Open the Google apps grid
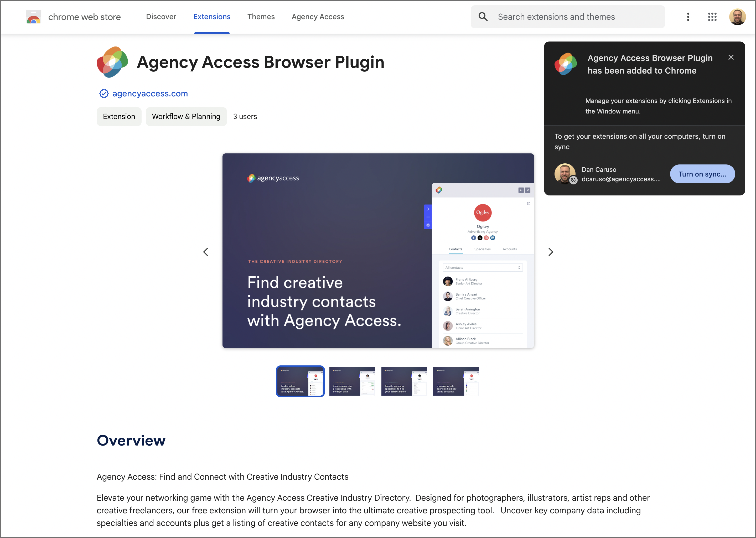Viewport: 756px width, 538px height. [x=712, y=17]
